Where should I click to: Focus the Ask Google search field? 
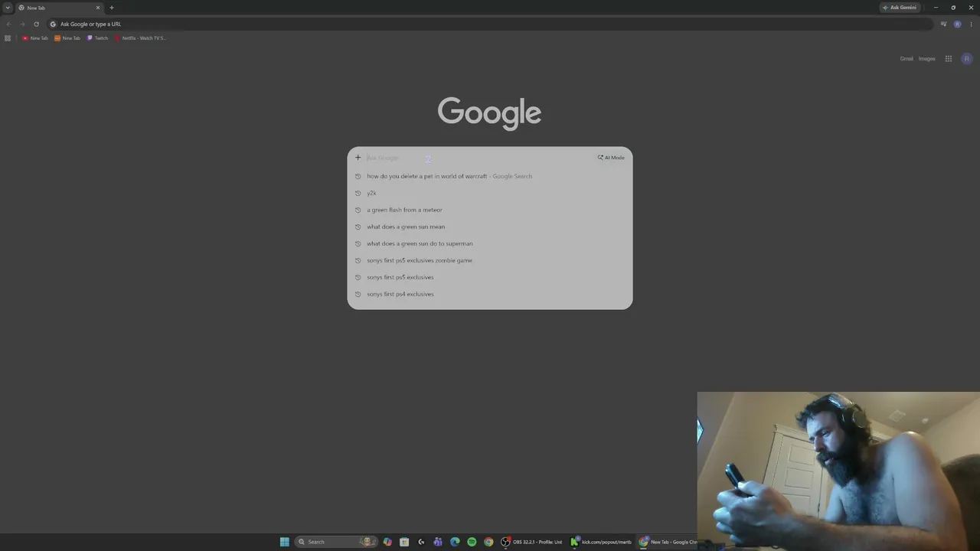point(479,158)
